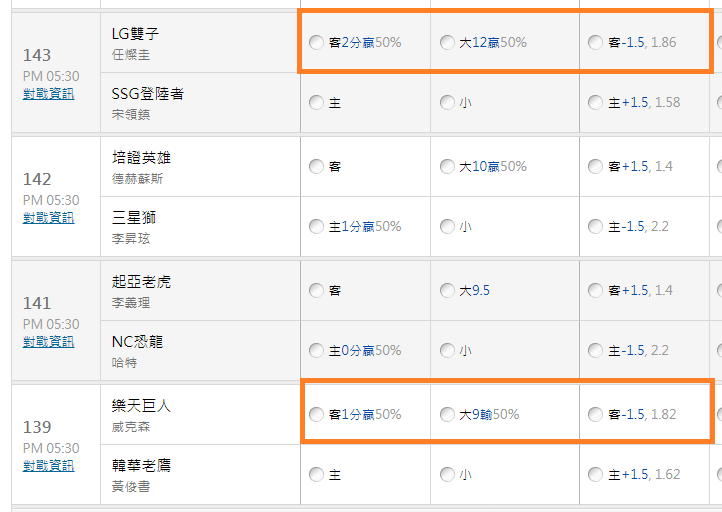The image size is (722, 512).
Task: Choose 客+1.5, 1.4 for 培證英雄
Action: point(595,166)
